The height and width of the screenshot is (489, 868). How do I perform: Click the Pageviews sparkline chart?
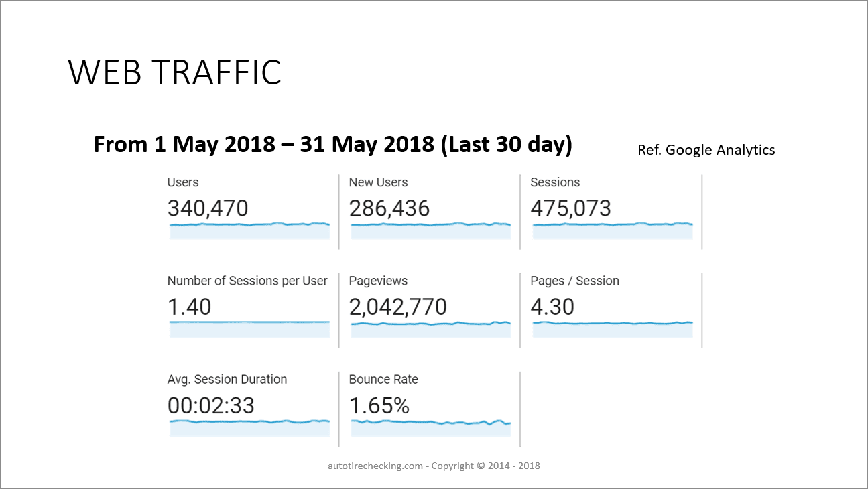(x=431, y=330)
